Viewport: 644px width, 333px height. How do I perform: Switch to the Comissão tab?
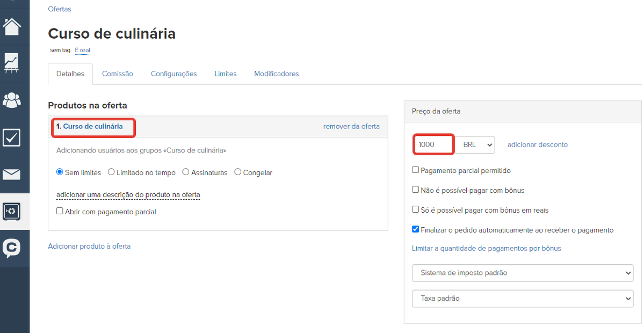coord(117,74)
